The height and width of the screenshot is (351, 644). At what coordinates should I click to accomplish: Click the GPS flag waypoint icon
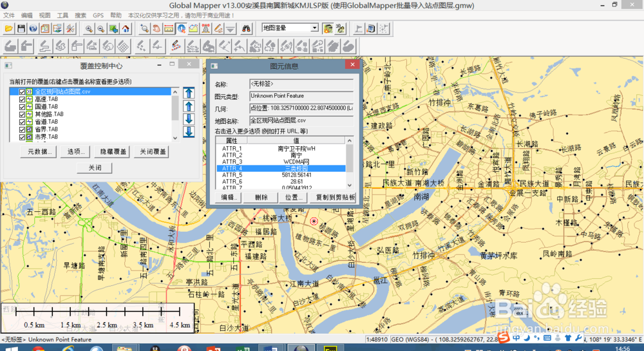coord(359,28)
